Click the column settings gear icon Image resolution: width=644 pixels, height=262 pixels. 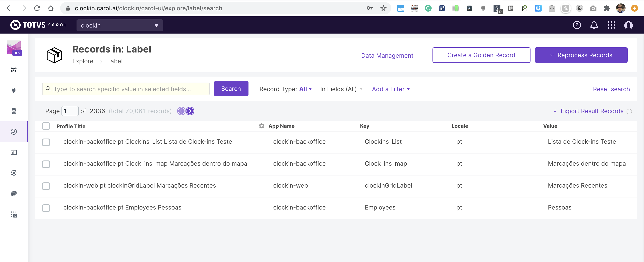pos(261,126)
